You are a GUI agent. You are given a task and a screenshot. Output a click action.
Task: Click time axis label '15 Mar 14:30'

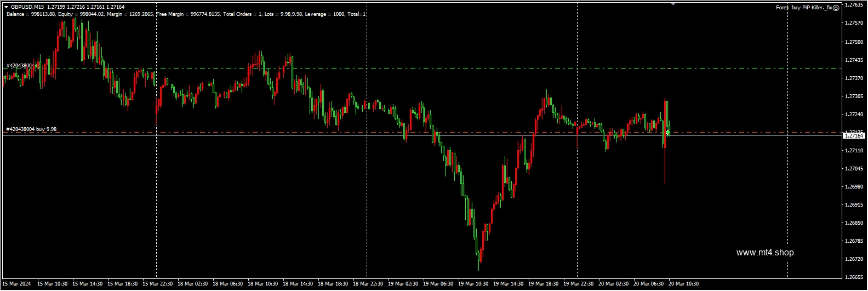87,284
